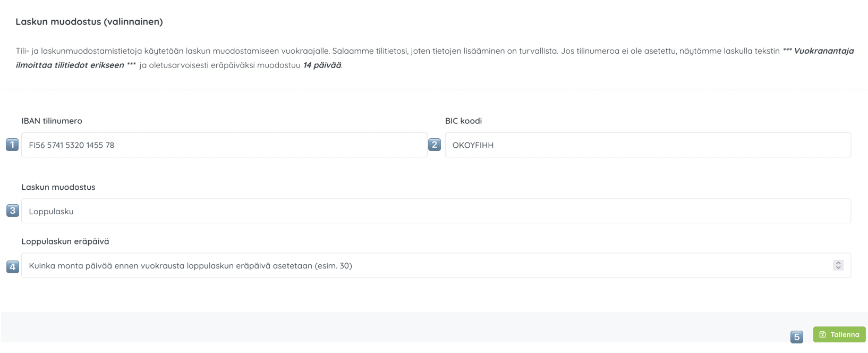Increase Loppulaskun eräpäivä with the up arrow
The height and width of the screenshot is (353, 868).
[838, 263]
